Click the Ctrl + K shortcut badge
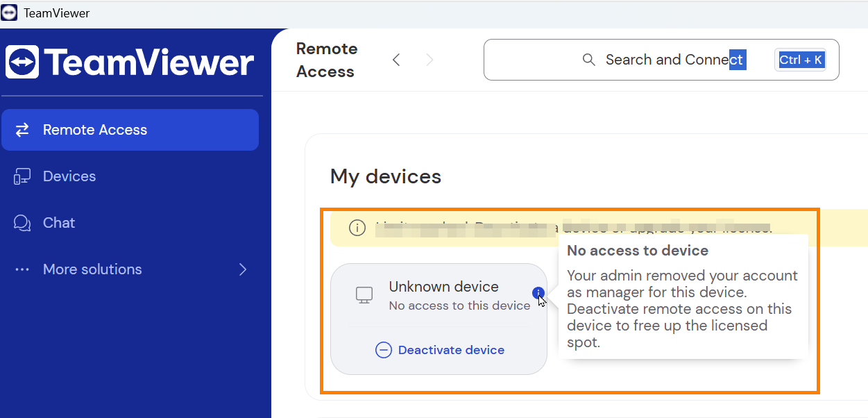The image size is (868, 418). click(x=800, y=60)
